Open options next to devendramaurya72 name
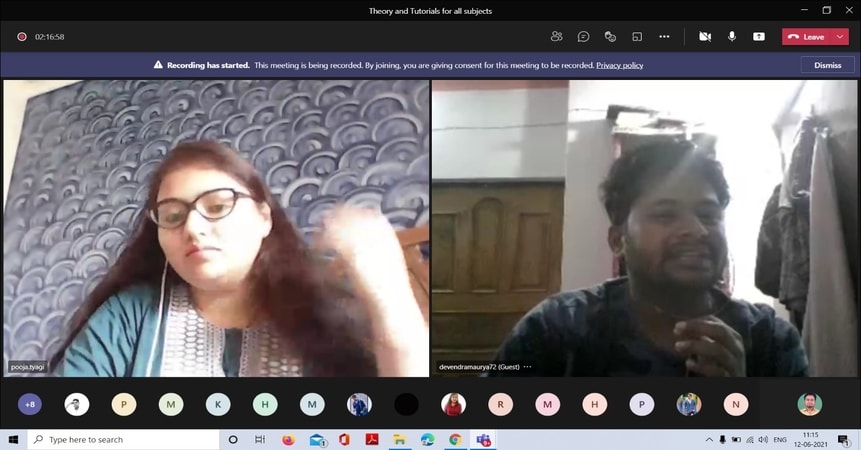The height and width of the screenshot is (450, 861). [x=527, y=367]
